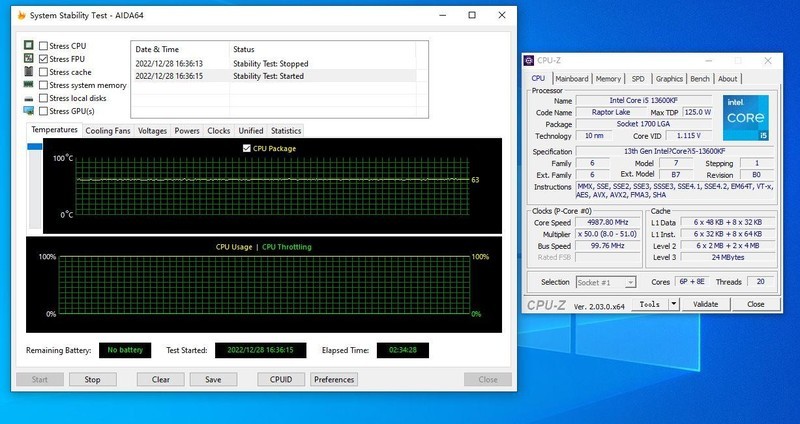
Task: Maximize the AIDA64 System Stability Test window
Action: (472, 15)
